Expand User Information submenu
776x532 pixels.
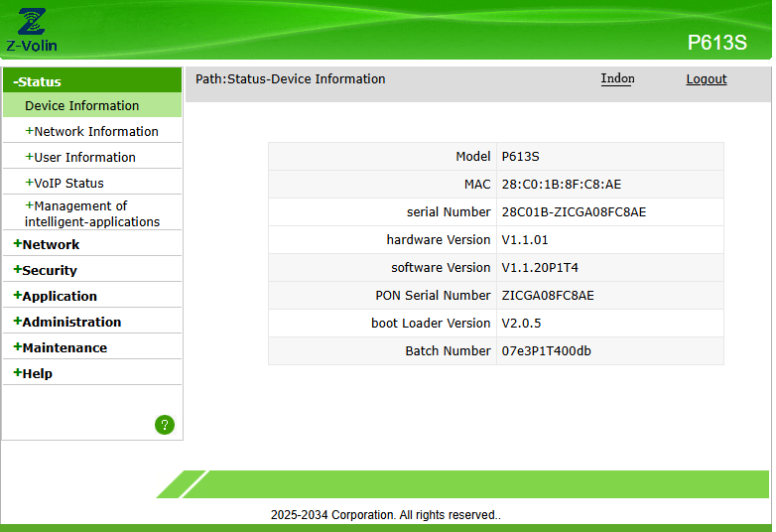80,158
